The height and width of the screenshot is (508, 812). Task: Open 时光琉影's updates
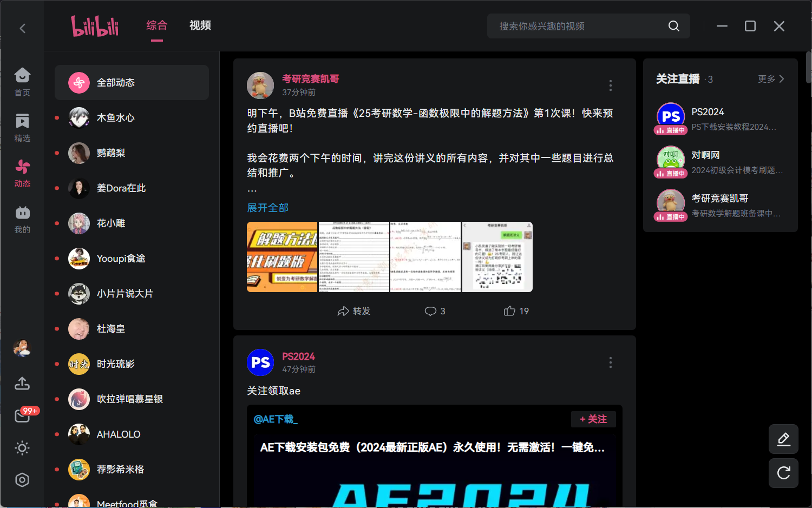132,364
